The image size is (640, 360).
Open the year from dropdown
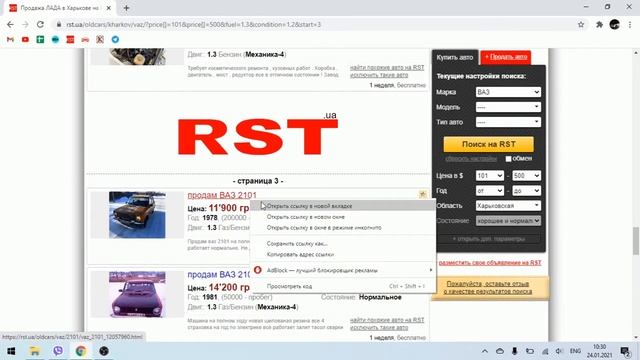pyautogui.click(x=490, y=191)
